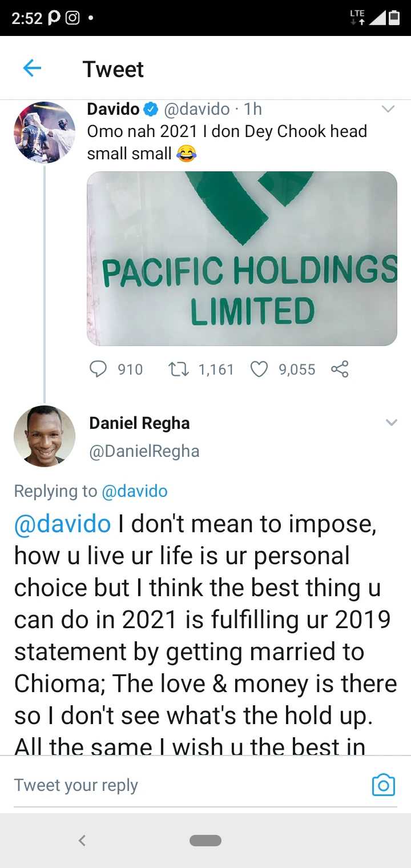The height and width of the screenshot is (868, 411).
Task: Expand options chevron on Davido's tweet
Action: (x=388, y=109)
